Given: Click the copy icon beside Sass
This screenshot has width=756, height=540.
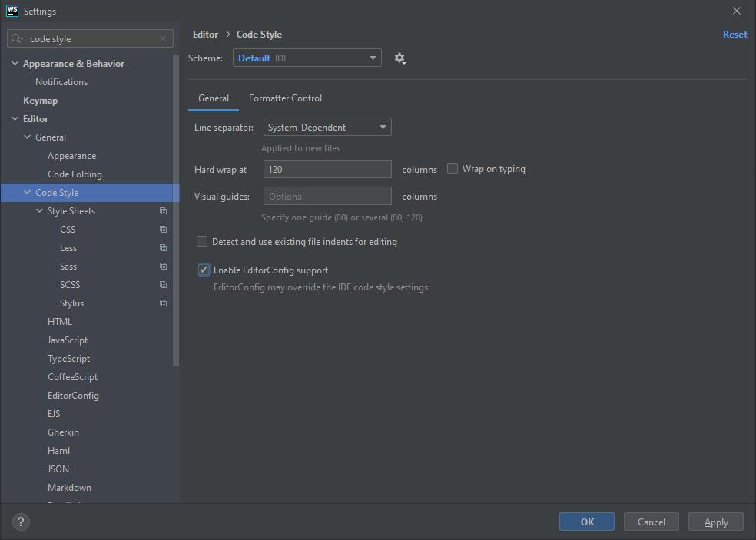Looking at the screenshot, I should 163,267.
